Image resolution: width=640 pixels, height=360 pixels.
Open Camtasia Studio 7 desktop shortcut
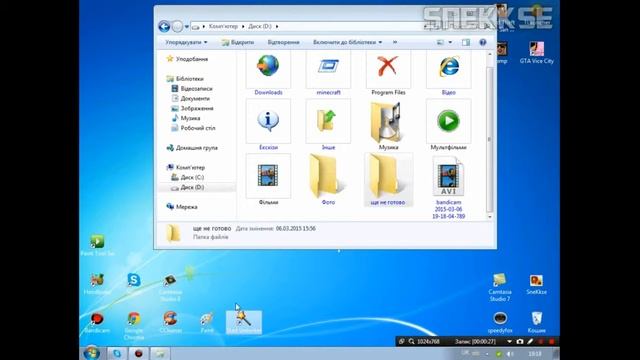500,287
